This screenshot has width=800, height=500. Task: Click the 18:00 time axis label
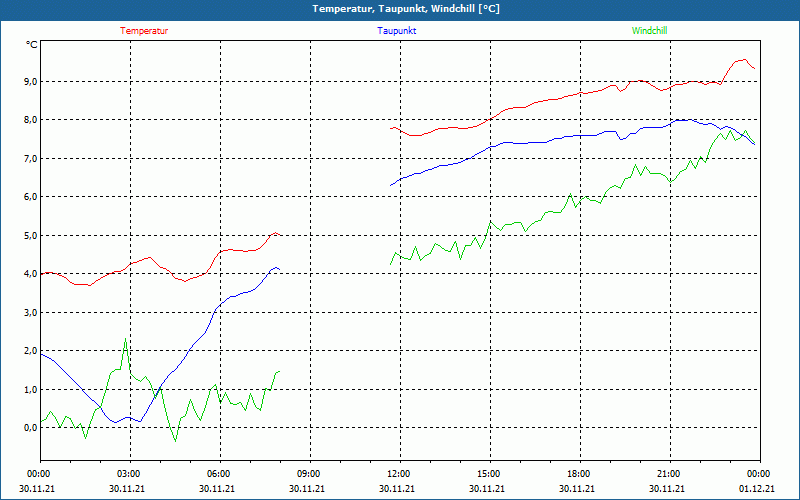tap(578, 474)
